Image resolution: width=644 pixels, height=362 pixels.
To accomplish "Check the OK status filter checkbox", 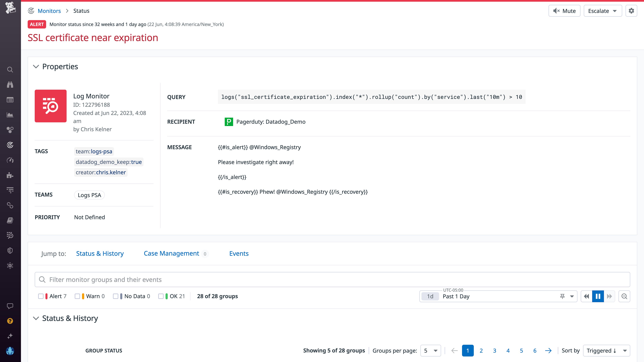I will coord(161,296).
